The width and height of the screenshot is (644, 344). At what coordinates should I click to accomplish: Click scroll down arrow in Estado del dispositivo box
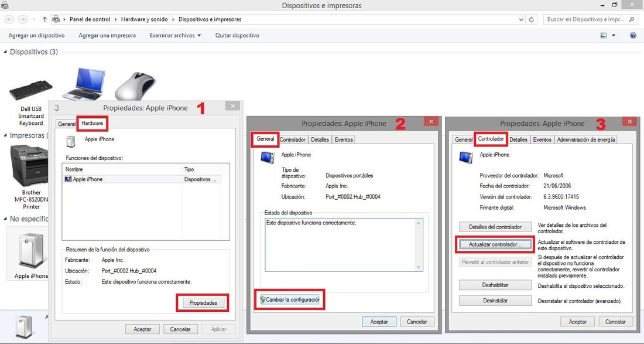[419, 267]
